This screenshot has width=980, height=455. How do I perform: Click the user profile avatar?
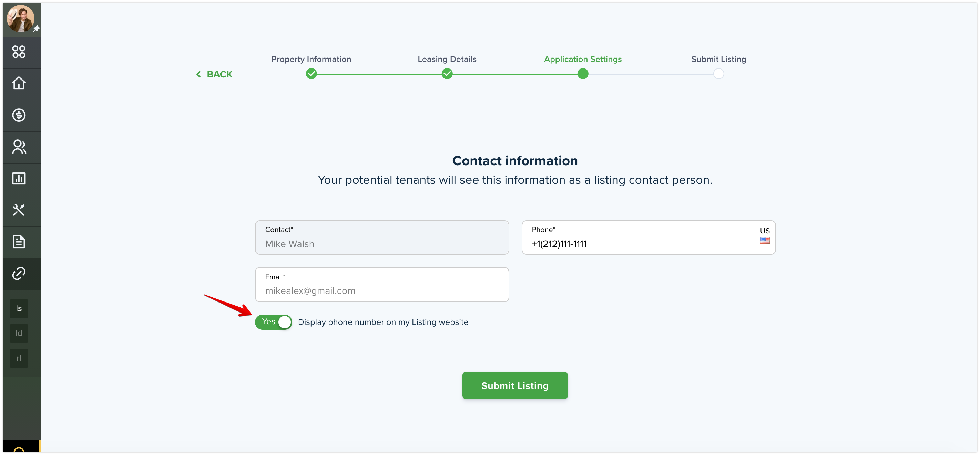21,19
